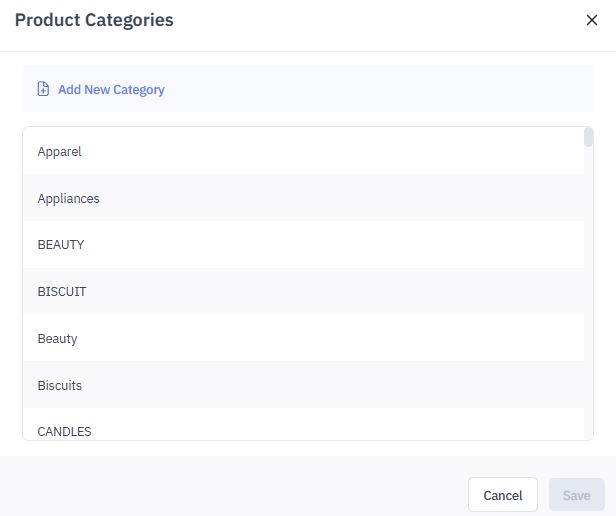Image resolution: width=616 pixels, height=516 pixels.
Task: Click the Save button
Action: point(577,495)
